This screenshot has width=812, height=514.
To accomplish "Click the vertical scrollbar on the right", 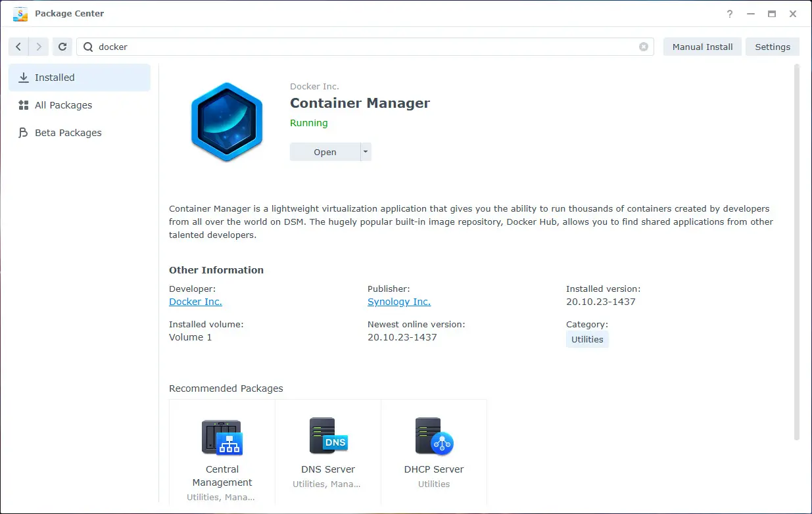I will pyautogui.click(x=797, y=252).
